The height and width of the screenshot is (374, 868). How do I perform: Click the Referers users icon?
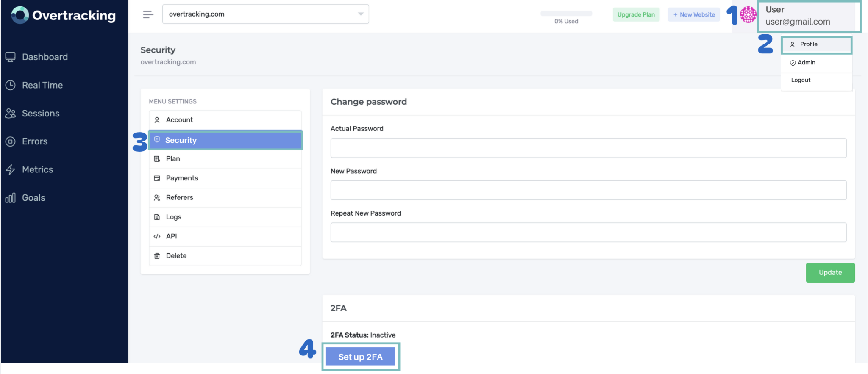(157, 198)
